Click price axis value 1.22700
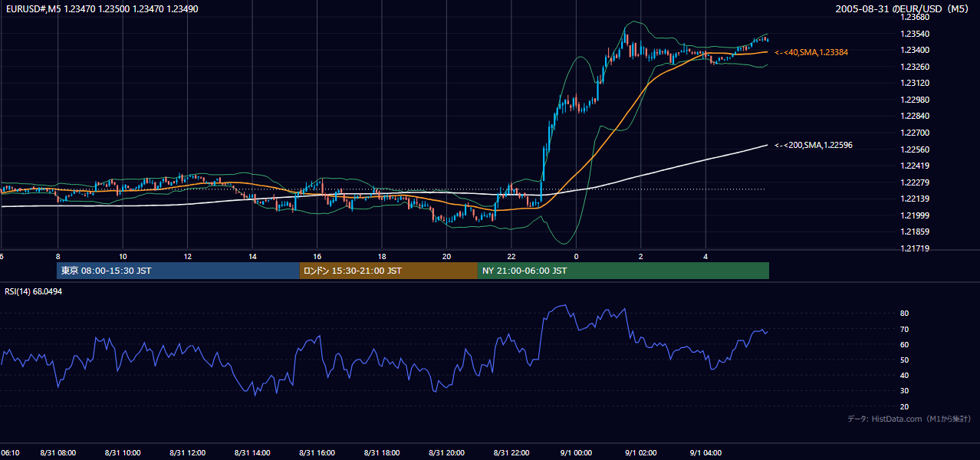The width and height of the screenshot is (980, 460). point(914,133)
